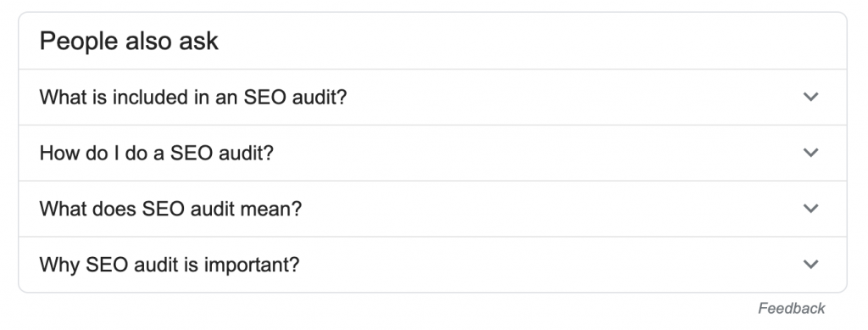Image resolution: width=868 pixels, height=330 pixels.
Task: Toggle open the last question in the list
Action: coord(433,265)
